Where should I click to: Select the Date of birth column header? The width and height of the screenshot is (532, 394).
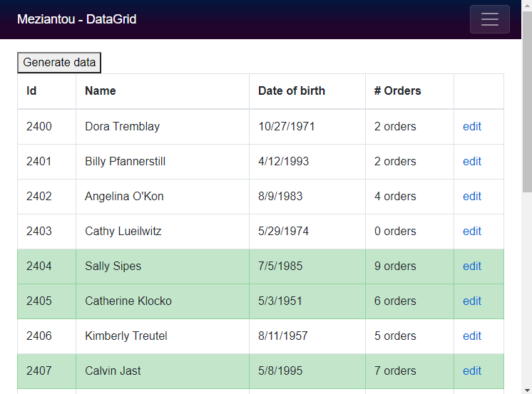pos(291,91)
